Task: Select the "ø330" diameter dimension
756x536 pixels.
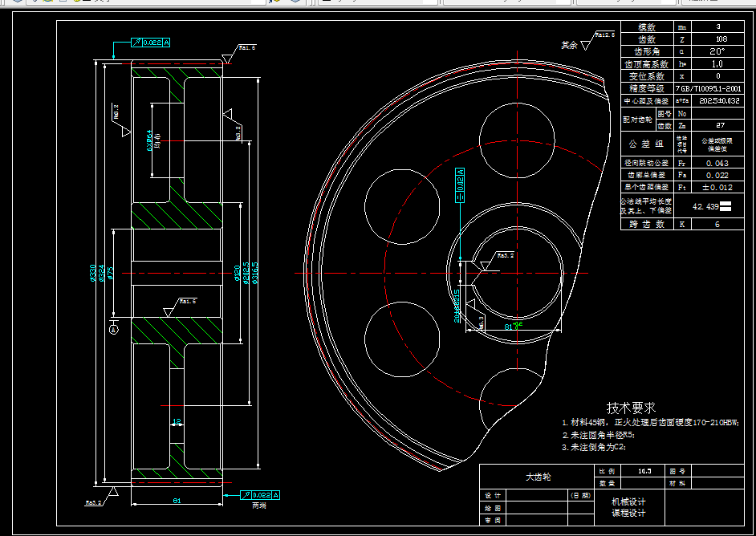Action: pos(92,273)
